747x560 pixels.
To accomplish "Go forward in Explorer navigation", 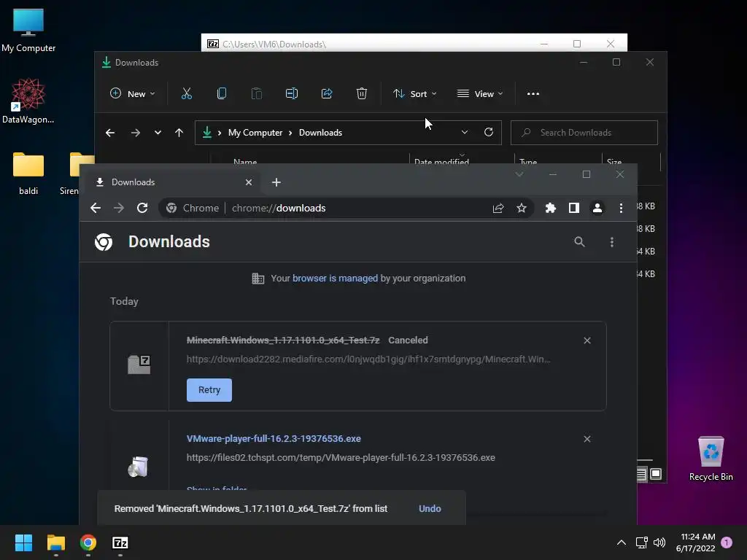I will click(x=136, y=133).
